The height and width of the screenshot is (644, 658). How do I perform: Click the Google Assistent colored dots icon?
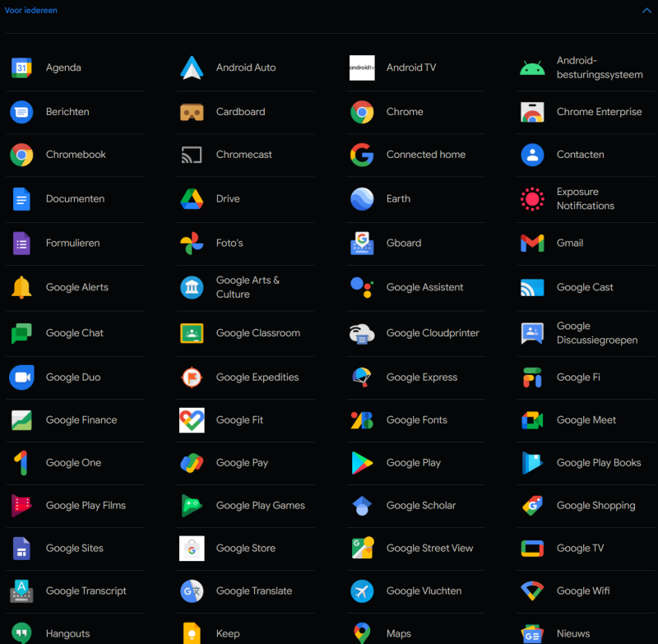click(362, 287)
